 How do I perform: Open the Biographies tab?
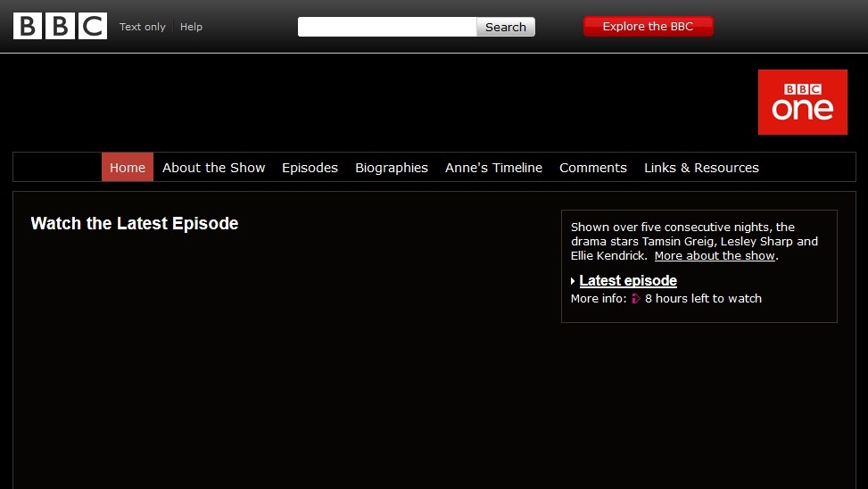click(x=392, y=168)
